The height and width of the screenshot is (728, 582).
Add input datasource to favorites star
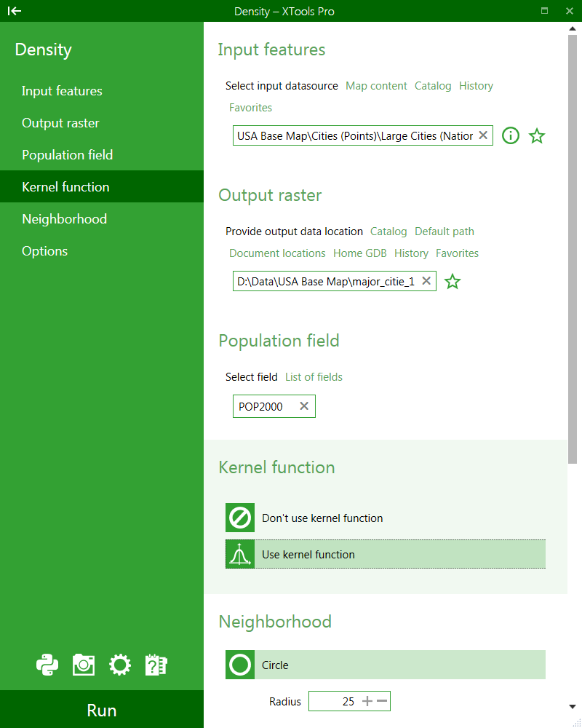pos(537,135)
